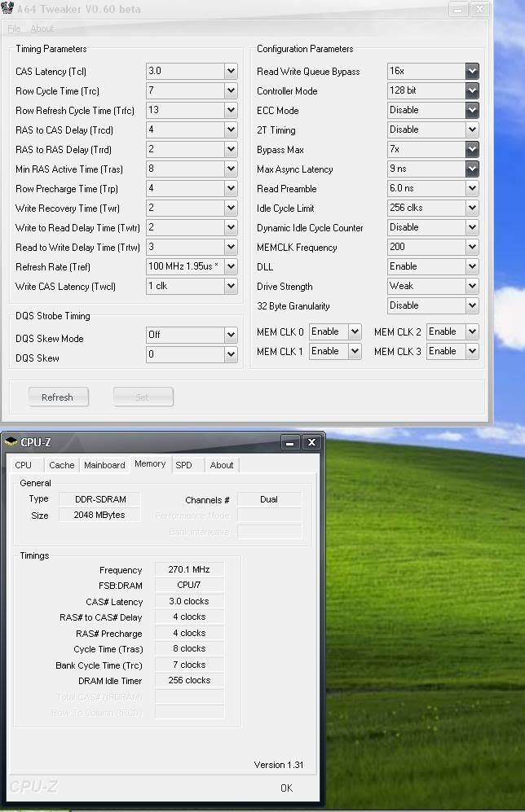525x812 pixels.
Task: Click the 256 clocks DRAM Idle Timer value
Action: click(189, 680)
